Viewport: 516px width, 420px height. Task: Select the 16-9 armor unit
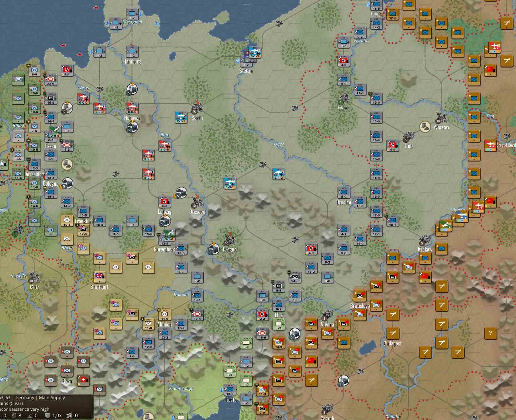click(x=51, y=98)
